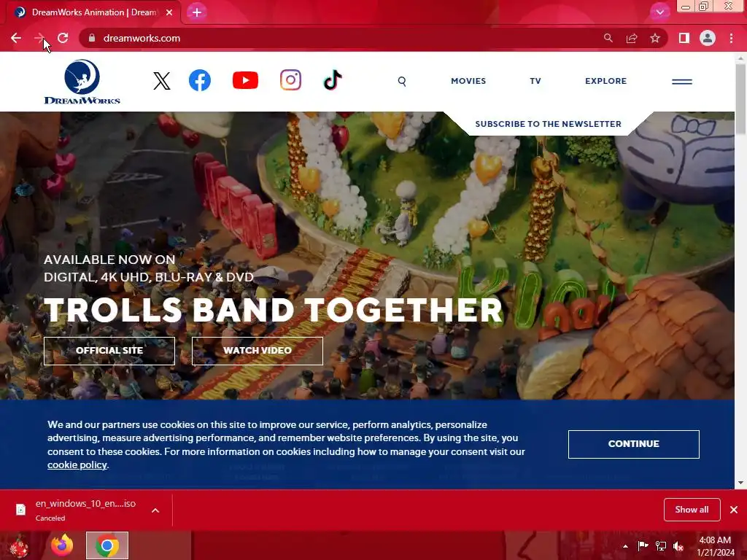Click scrollbar down arrow

coord(740,483)
